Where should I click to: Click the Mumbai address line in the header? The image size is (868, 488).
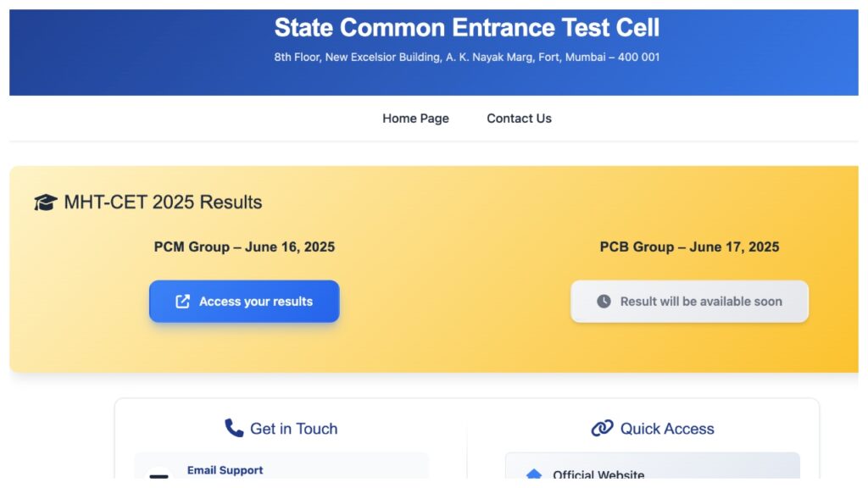467,58
